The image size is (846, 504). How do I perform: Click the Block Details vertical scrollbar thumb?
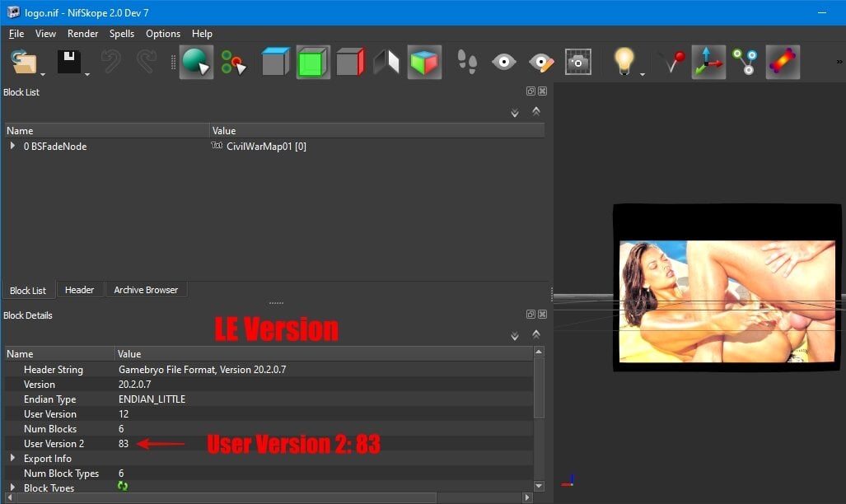pyautogui.click(x=539, y=387)
